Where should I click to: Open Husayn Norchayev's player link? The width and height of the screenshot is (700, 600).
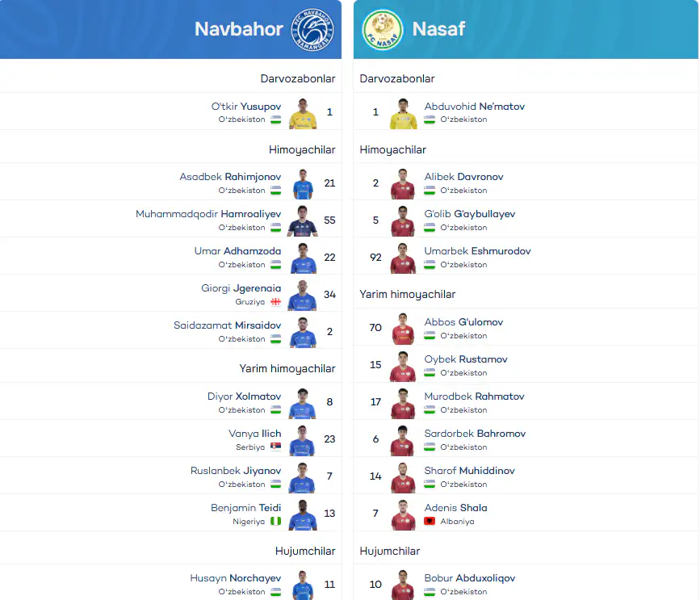pyautogui.click(x=236, y=578)
